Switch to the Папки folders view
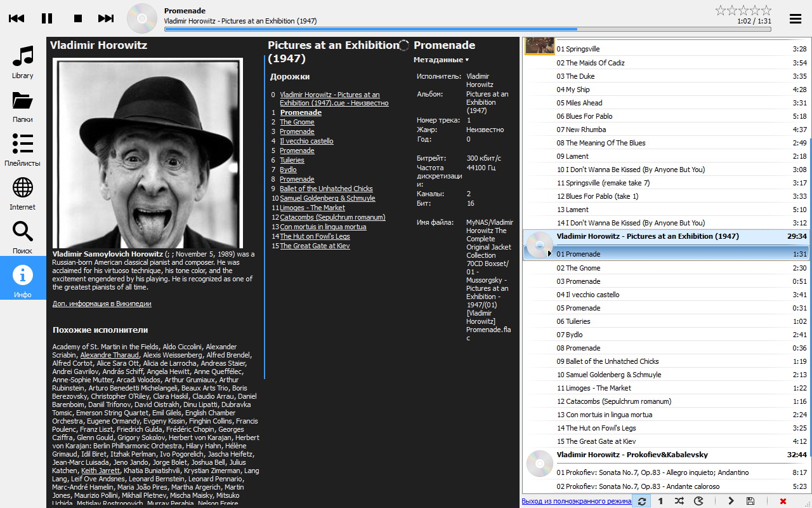The image size is (812, 508). pyautogui.click(x=23, y=107)
